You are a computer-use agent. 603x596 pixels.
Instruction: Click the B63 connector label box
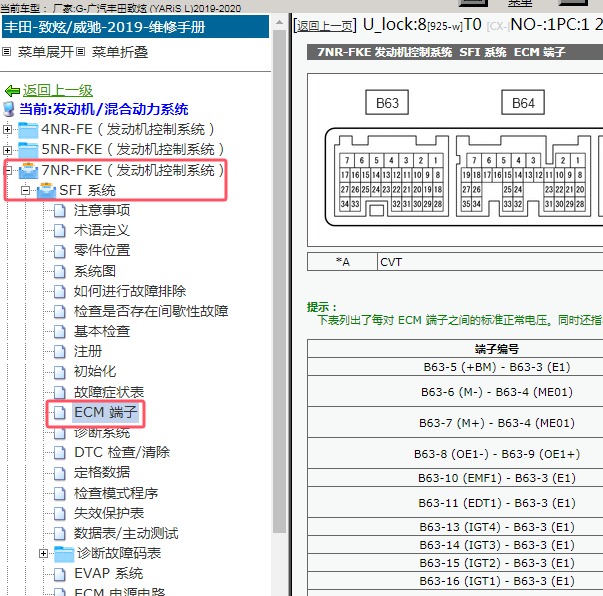387,103
